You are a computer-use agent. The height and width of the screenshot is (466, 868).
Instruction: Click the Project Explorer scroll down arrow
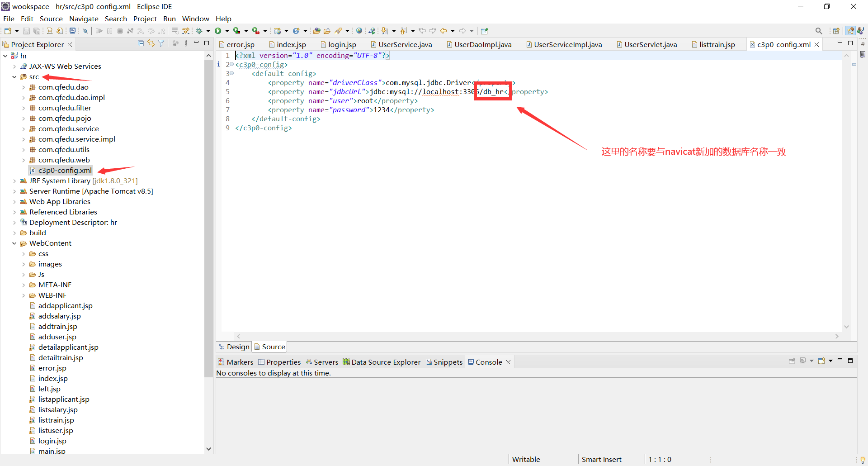[x=208, y=449]
